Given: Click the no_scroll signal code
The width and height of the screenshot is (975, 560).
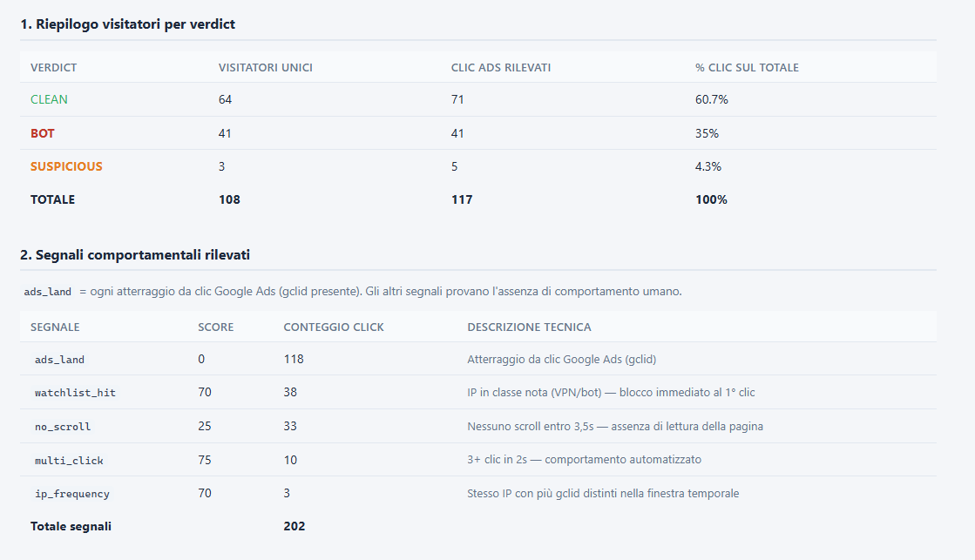Looking at the screenshot, I should tap(63, 427).
